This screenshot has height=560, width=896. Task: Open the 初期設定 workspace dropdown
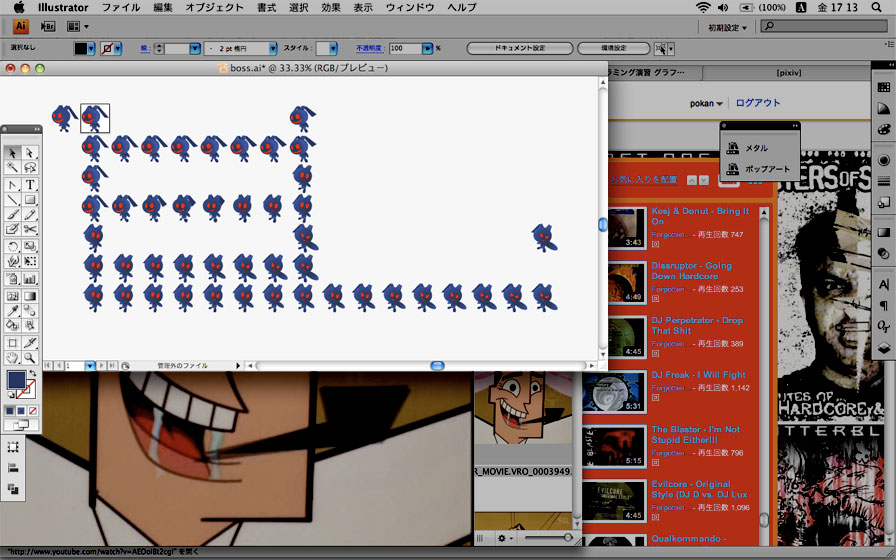(727, 27)
